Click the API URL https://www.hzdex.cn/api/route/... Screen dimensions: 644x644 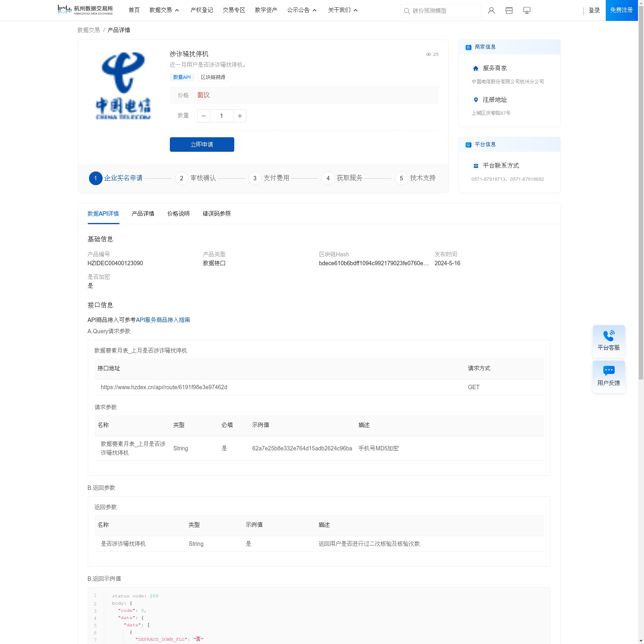164,387
